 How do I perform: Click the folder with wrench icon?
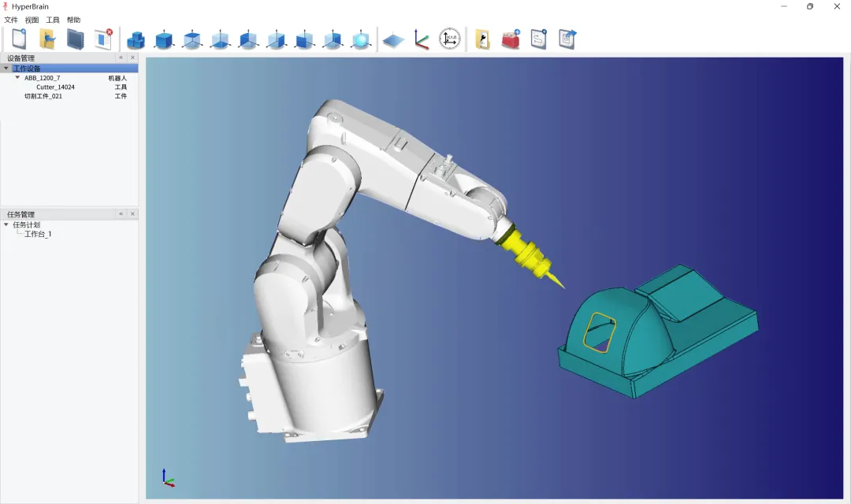[482, 39]
